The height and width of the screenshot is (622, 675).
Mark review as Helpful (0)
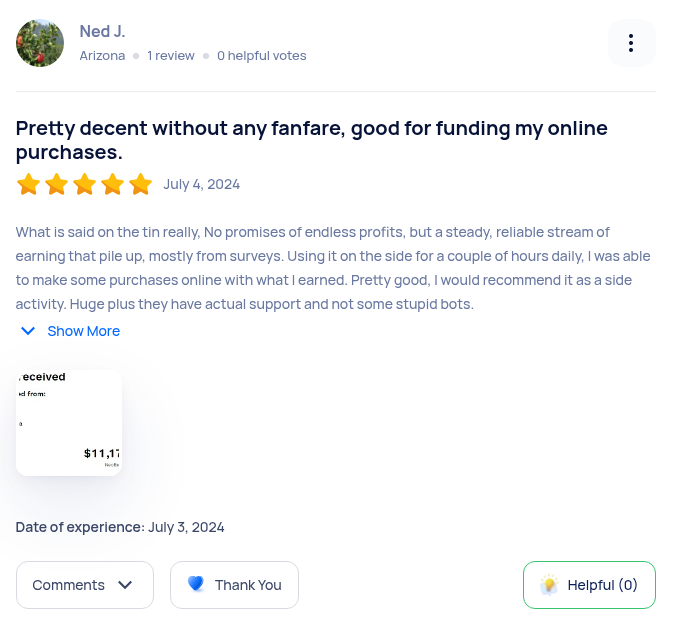[590, 585]
